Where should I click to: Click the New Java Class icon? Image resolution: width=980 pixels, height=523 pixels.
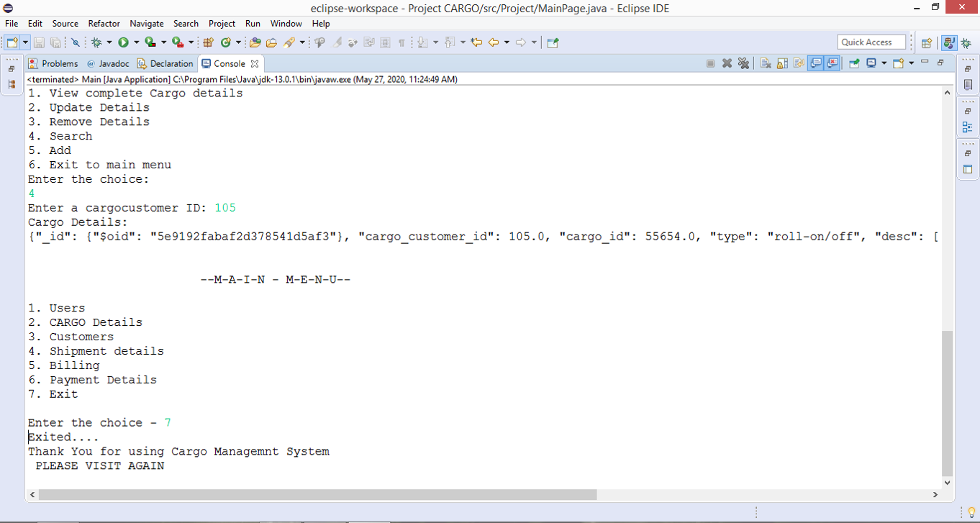(225, 42)
